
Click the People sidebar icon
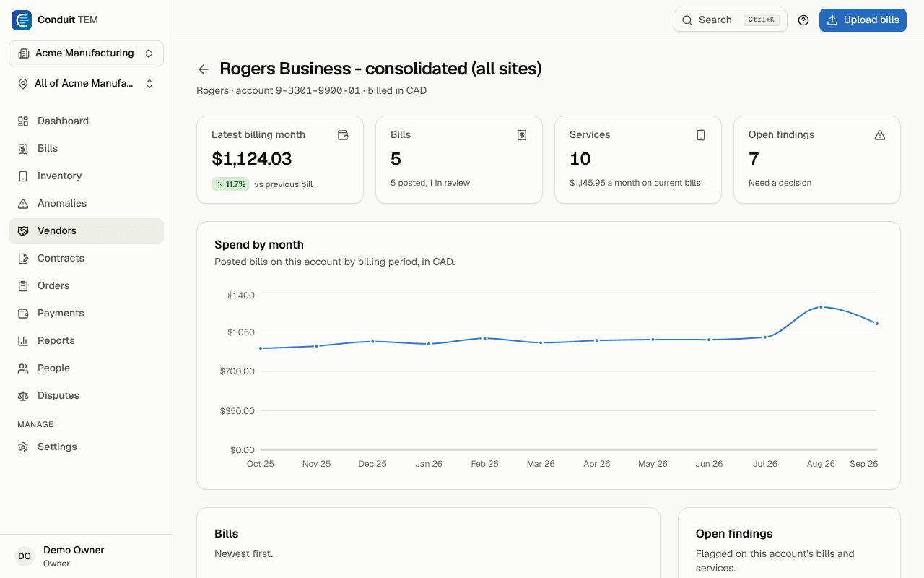pyautogui.click(x=23, y=368)
